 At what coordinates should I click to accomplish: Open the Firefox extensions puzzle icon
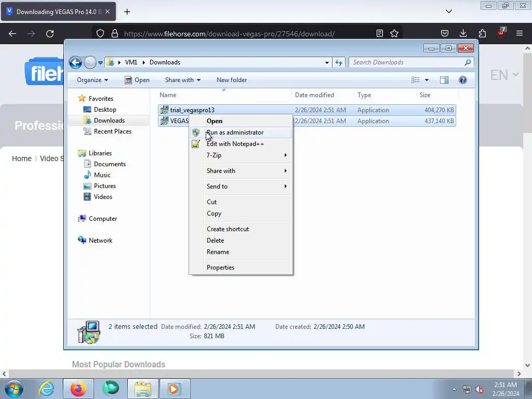[482, 33]
